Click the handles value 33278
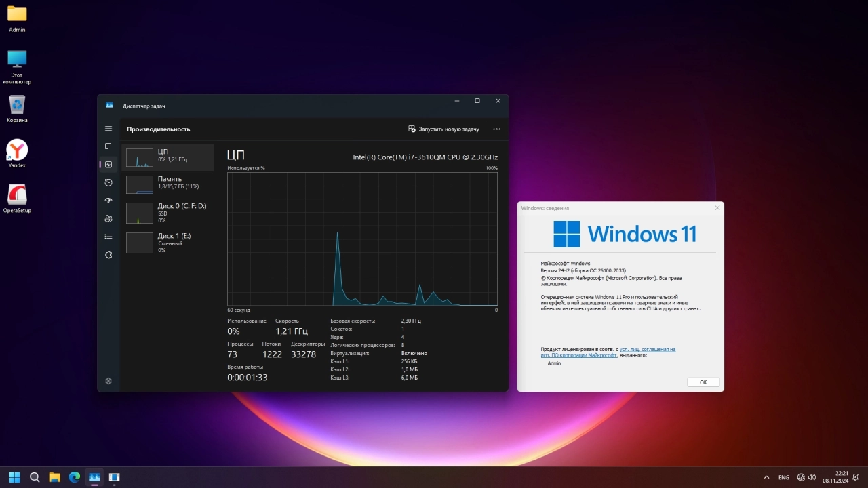 303,354
